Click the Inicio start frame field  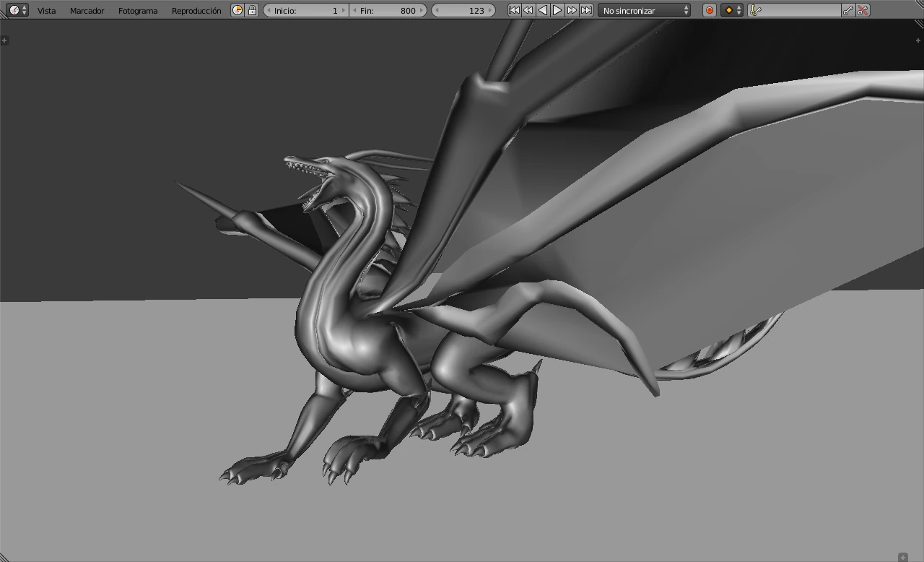(x=306, y=10)
